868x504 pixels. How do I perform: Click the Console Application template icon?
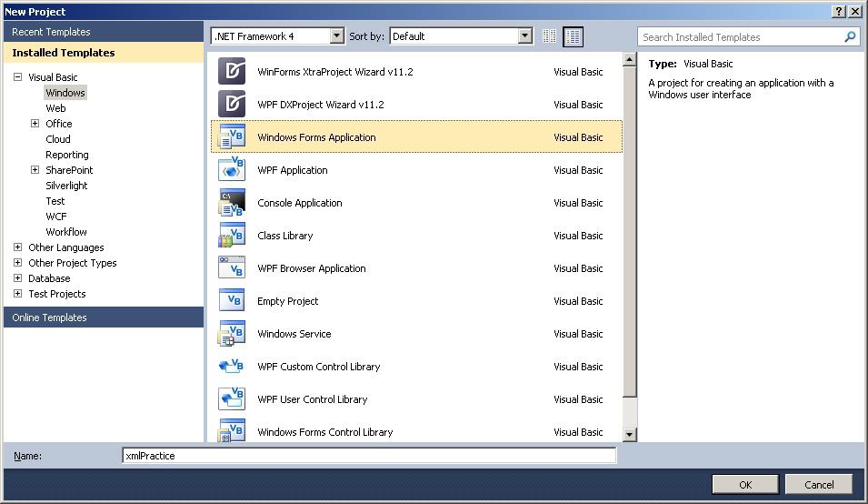(x=232, y=202)
